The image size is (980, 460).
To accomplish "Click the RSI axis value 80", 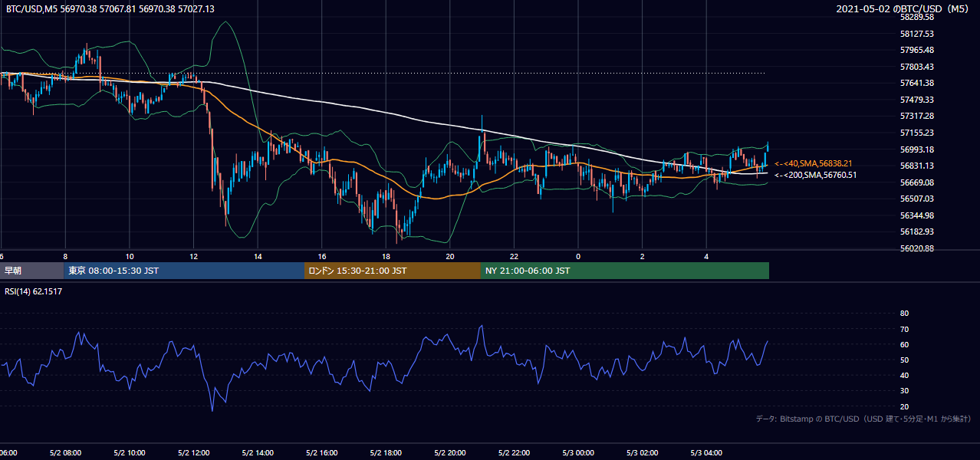I will (x=904, y=314).
